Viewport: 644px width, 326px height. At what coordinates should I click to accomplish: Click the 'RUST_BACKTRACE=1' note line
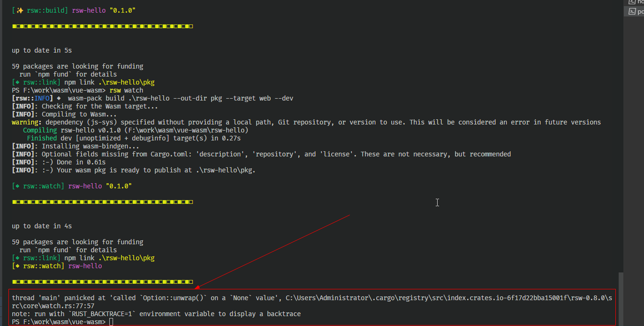[x=156, y=314]
